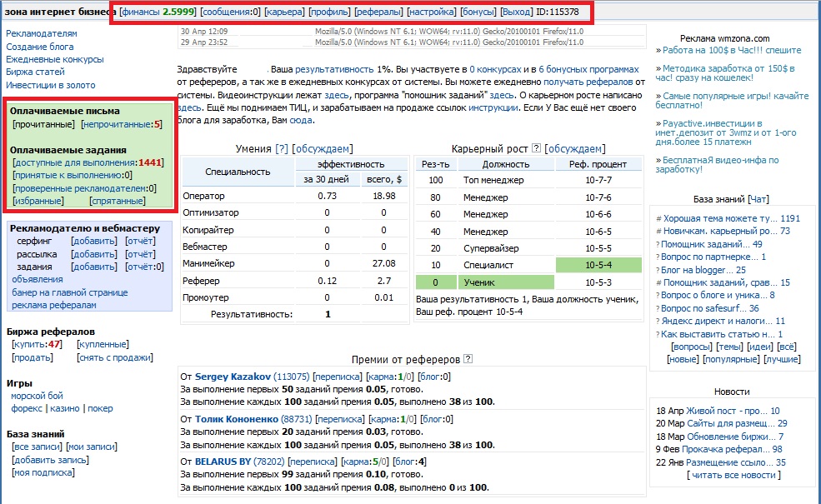Click the help icon beside Карьерный рост

[x=538, y=149]
